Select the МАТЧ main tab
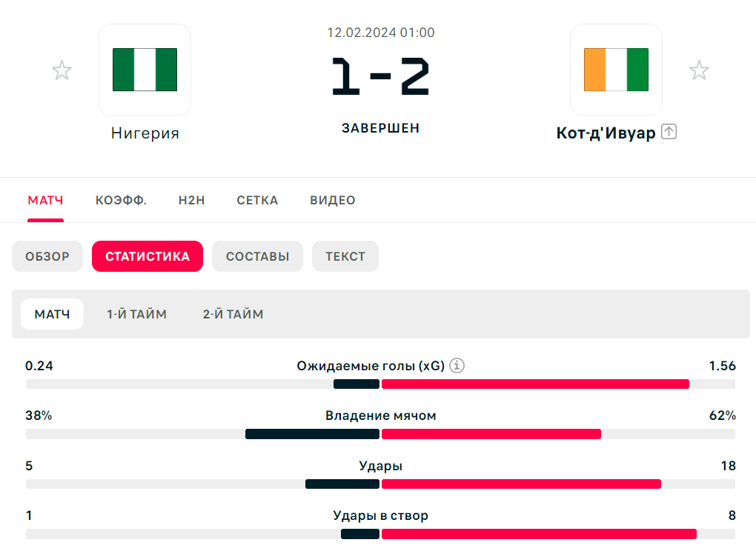The width and height of the screenshot is (756, 551). pyautogui.click(x=45, y=201)
